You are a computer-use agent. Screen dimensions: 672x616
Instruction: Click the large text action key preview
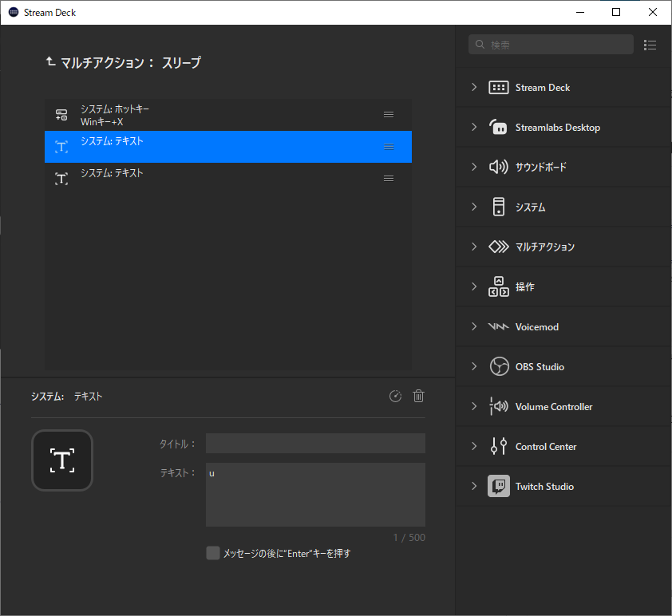(62, 460)
